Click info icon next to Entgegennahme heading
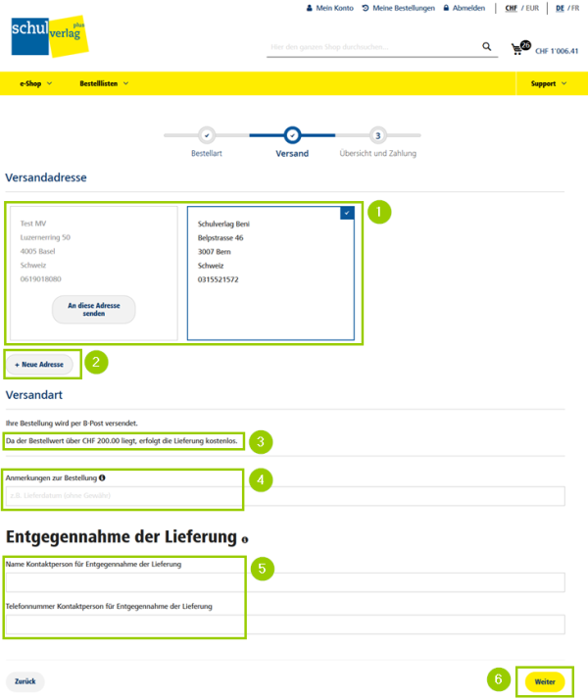The height and width of the screenshot is (700, 588). (x=244, y=539)
